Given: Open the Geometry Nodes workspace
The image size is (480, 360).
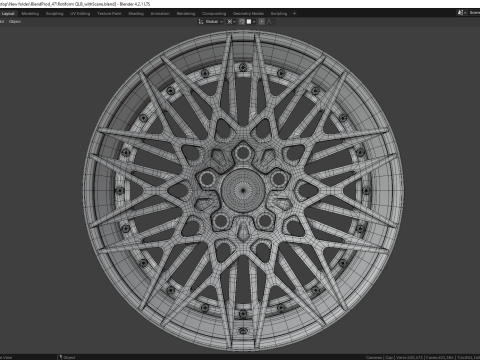Looking at the screenshot, I should point(248,14).
